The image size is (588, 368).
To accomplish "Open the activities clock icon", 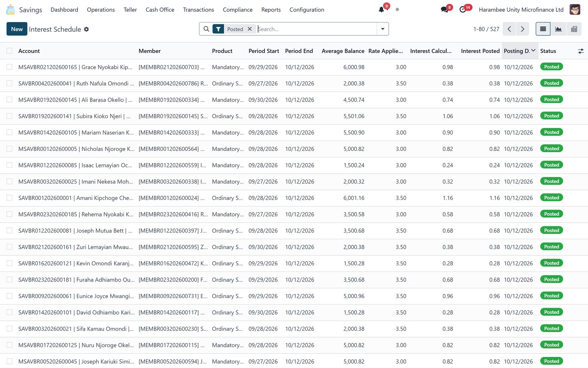I will tap(463, 10).
